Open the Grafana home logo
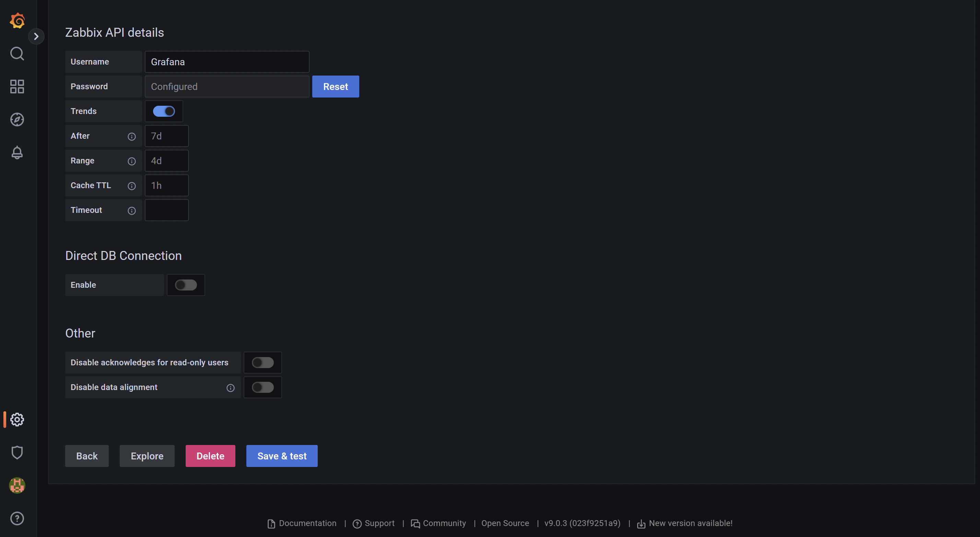The width and height of the screenshot is (980, 537). [x=17, y=21]
